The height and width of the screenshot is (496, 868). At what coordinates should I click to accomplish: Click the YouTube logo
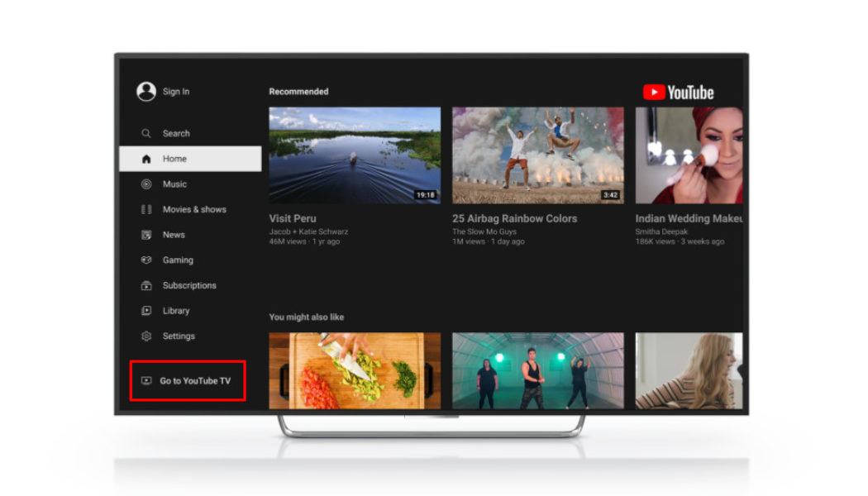click(x=678, y=92)
